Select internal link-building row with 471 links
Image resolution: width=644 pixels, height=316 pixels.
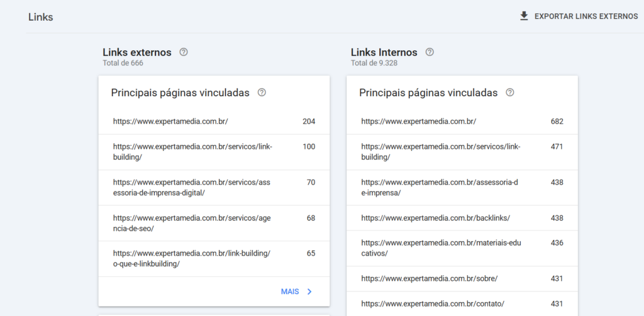point(462,151)
